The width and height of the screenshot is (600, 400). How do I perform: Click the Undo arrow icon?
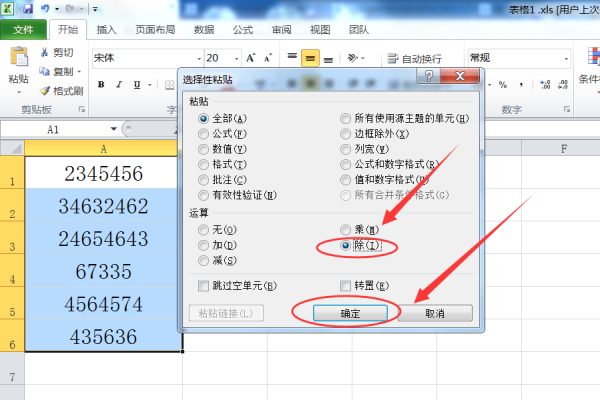pyautogui.click(x=45, y=8)
